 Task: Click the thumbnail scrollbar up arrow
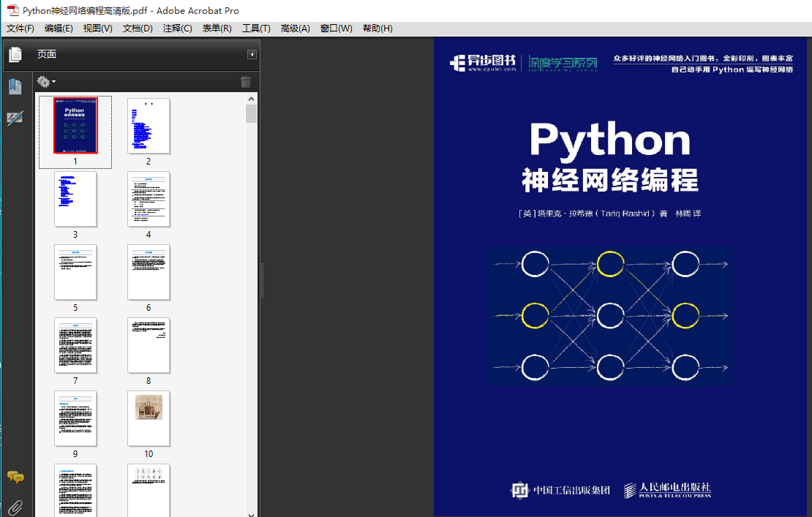click(251, 98)
